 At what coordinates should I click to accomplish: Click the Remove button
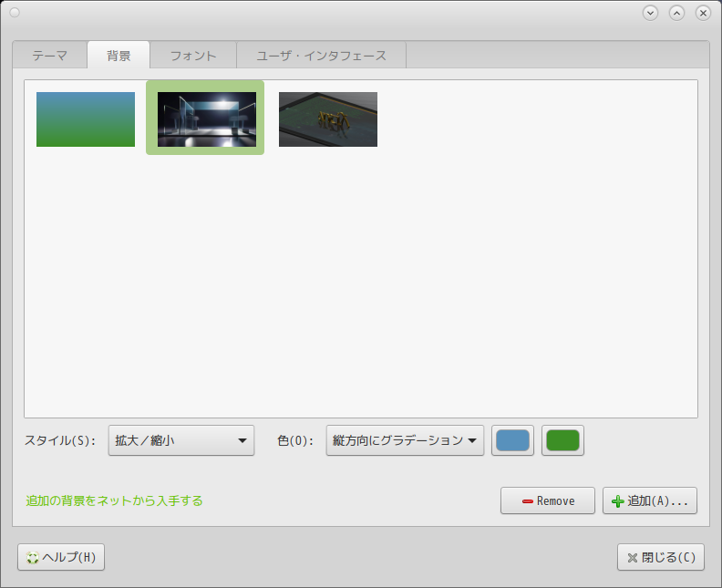coord(548,500)
